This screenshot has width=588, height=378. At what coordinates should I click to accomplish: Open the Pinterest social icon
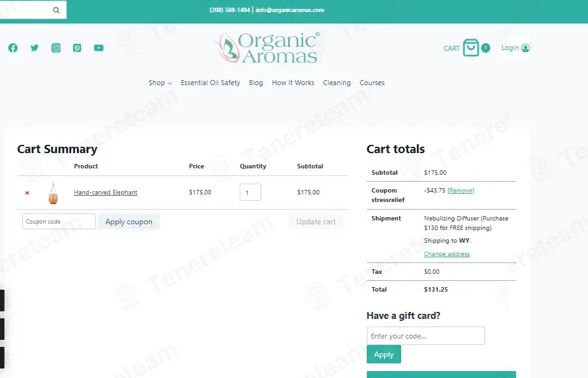pyautogui.click(x=78, y=48)
